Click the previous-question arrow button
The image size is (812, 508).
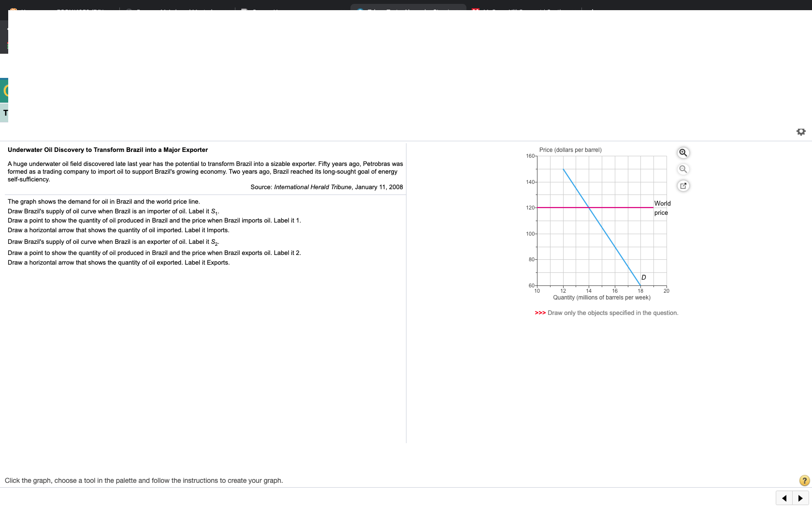coord(784,498)
